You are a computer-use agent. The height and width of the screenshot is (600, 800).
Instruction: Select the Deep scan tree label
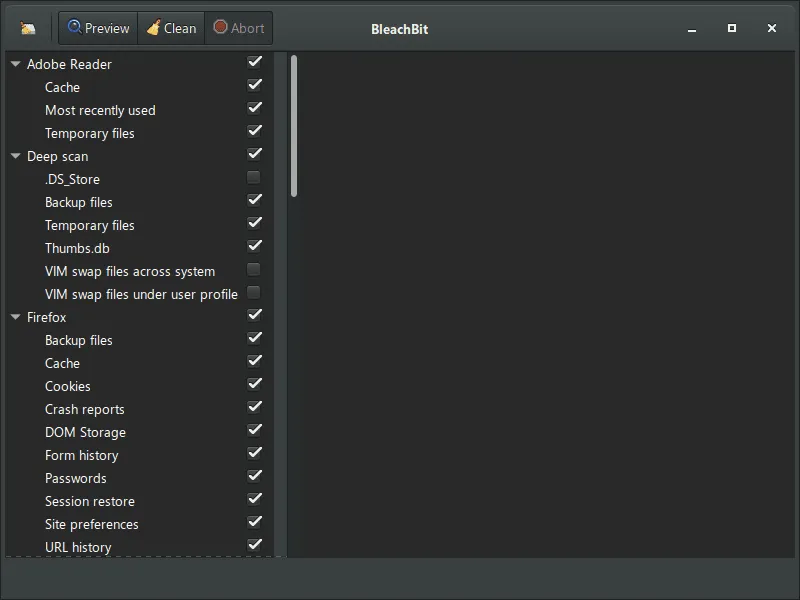click(x=58, y=156)
